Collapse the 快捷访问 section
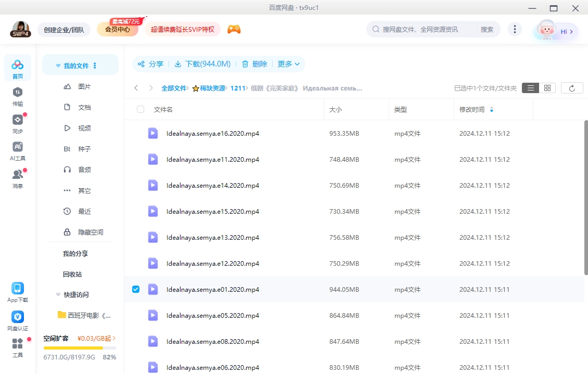Screen dimensions: 588x374 point(72,294)
